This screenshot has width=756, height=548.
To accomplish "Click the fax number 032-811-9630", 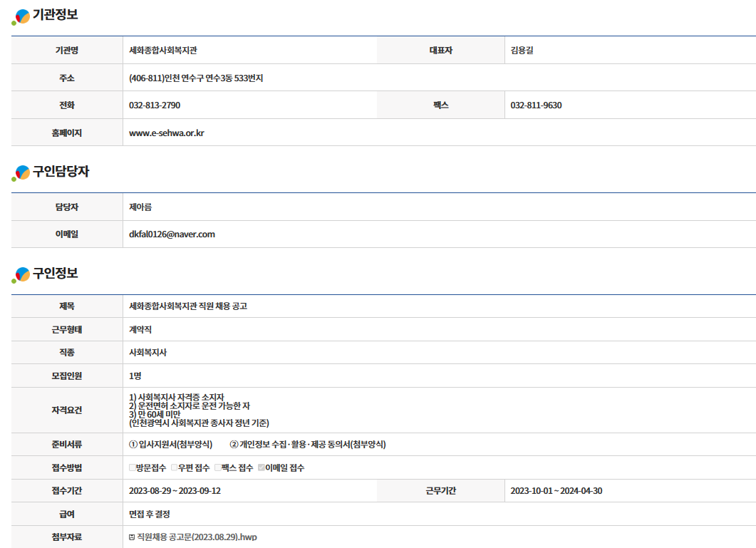I will click(536, 105).
